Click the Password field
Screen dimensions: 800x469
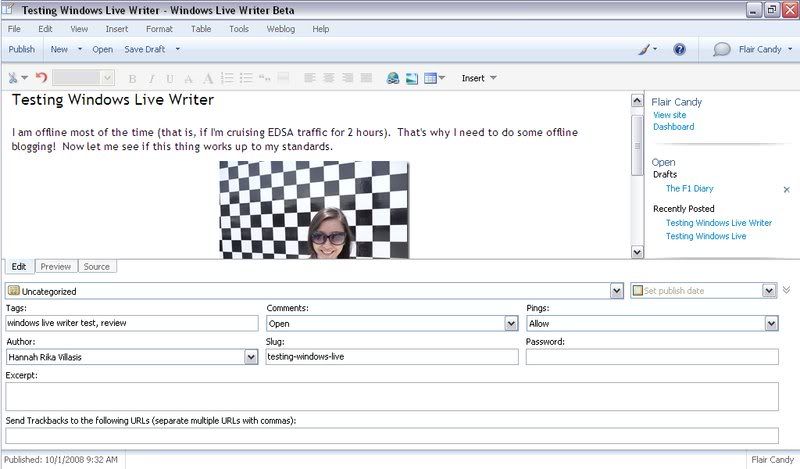click(652, 357)
